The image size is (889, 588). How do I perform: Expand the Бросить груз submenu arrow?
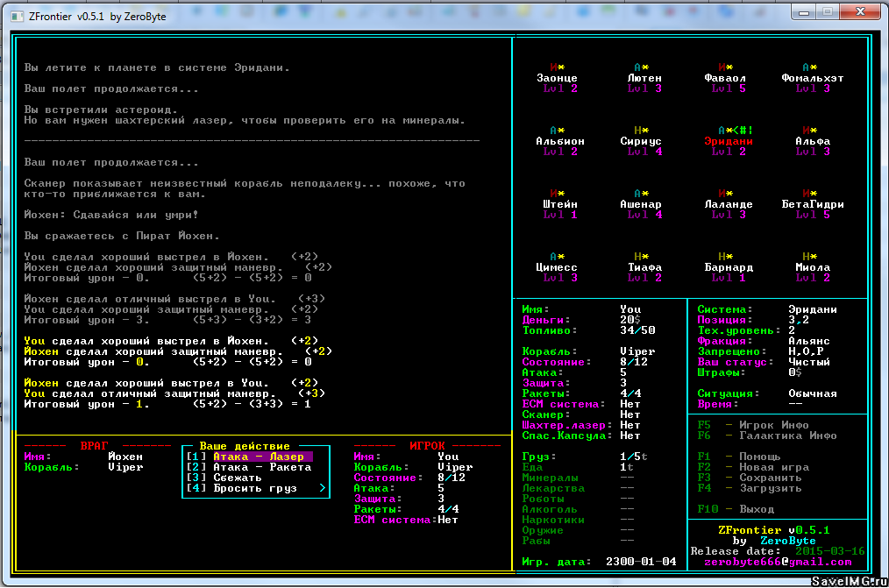point(322,488)
